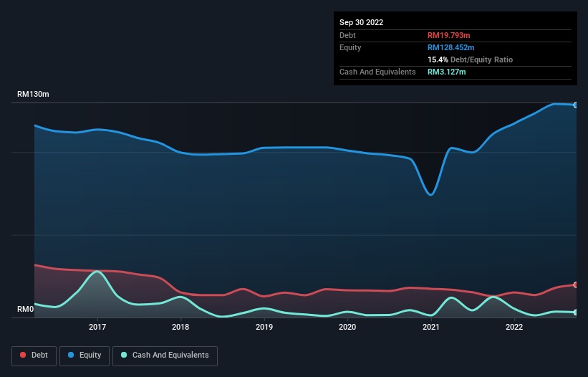Toggle the Equity series legend button

tap(85, 355)
